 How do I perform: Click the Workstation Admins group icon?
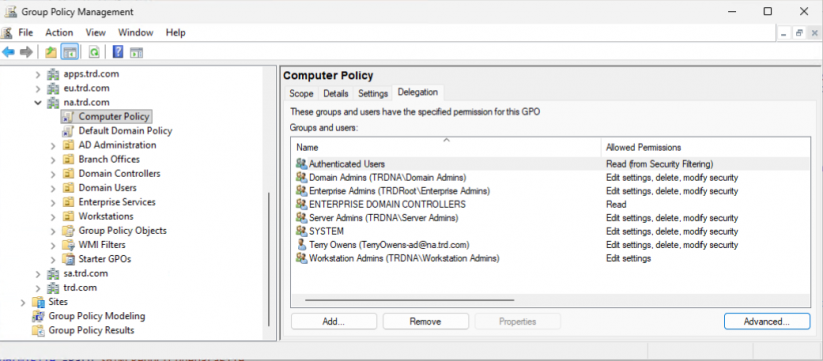pyautogui.click(x=301, y=258)
